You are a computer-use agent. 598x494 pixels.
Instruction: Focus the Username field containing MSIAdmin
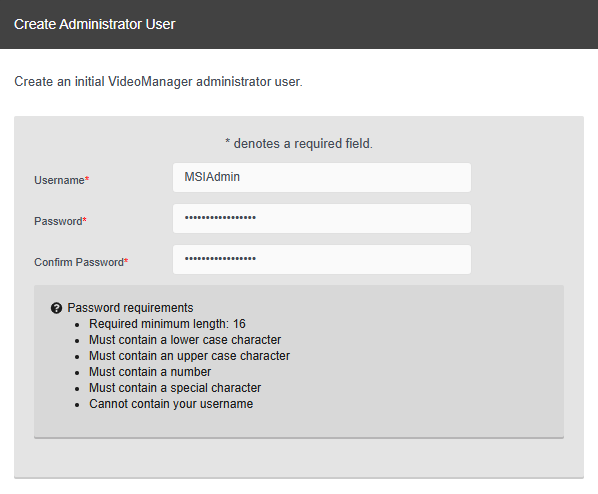(322, 177)
